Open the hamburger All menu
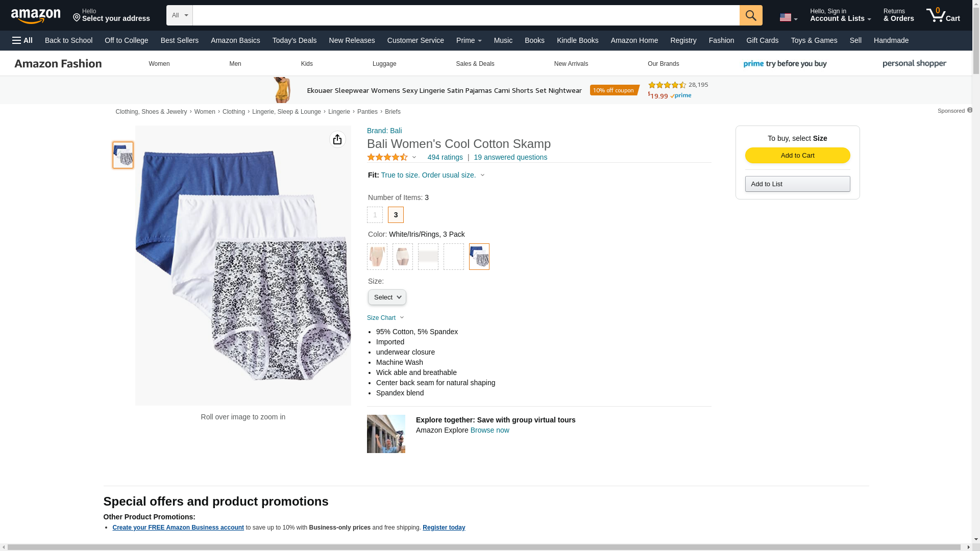Viewport: 980px width, 551px height. tap(22, 40)
